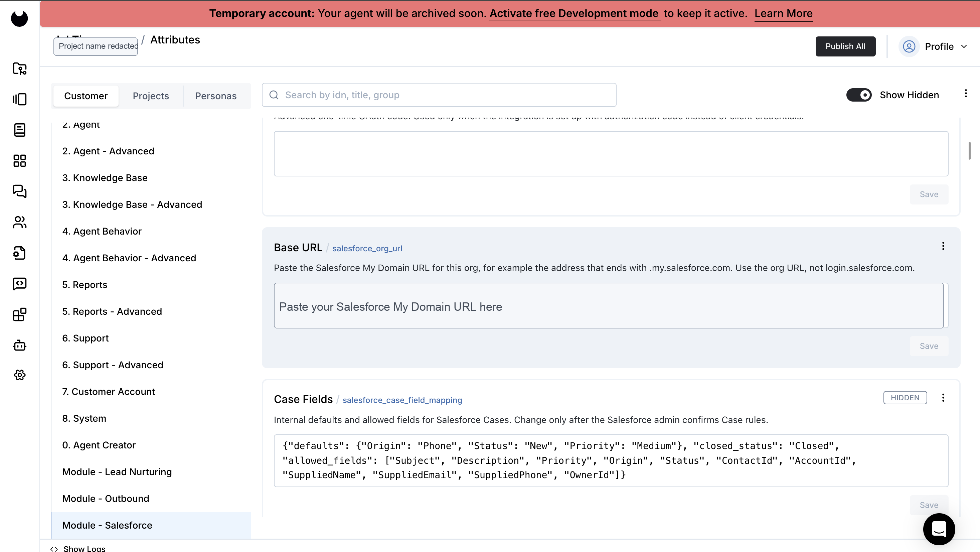Open the file settings icon in the sidebar
The width and height of the screenshot is (980, 552).
(x=19, y=253)
